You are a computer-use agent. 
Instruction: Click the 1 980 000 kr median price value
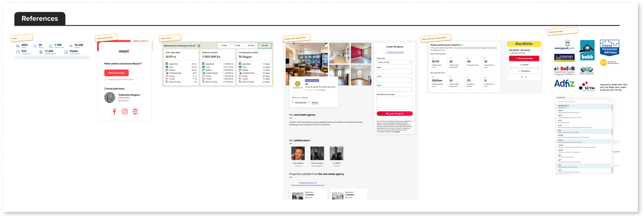[x=211, y=57]
